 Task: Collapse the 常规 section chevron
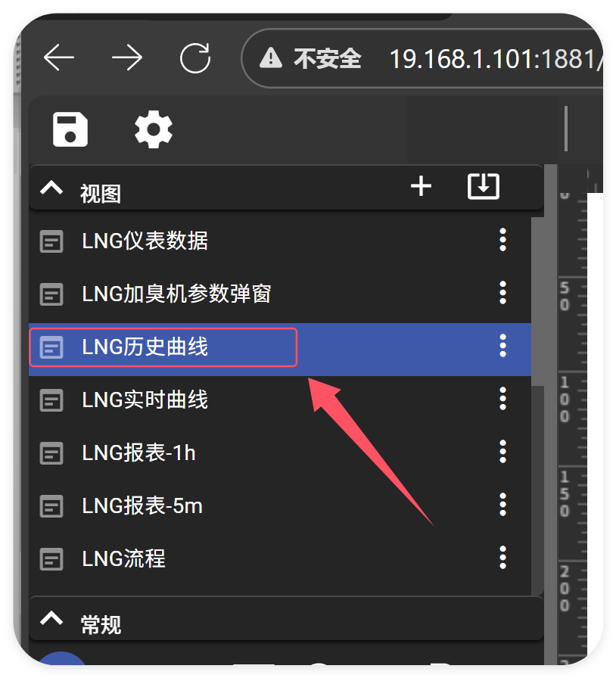coord(51,618)
